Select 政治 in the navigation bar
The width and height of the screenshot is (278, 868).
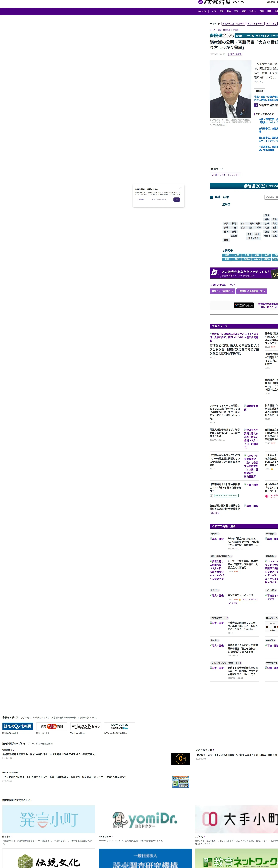236,11
